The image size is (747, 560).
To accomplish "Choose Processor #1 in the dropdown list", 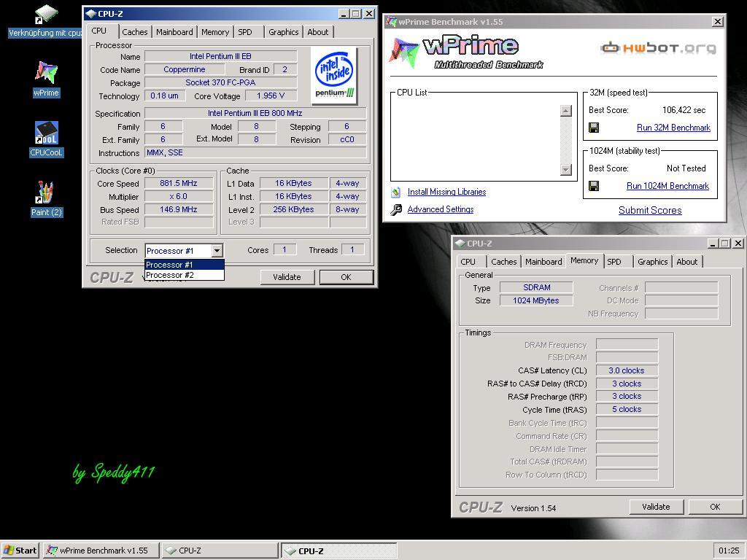I will (x=184, y=265).
